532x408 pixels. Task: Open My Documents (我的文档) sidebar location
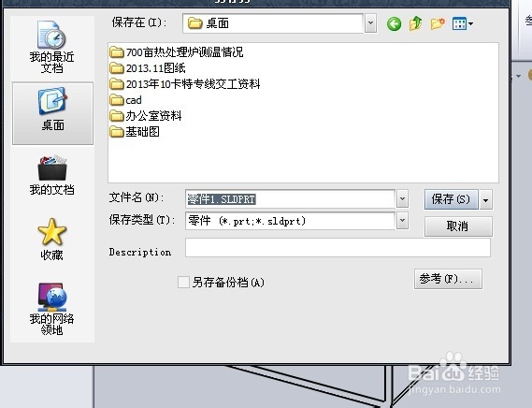pyautogui.click(x=52, y=175)
